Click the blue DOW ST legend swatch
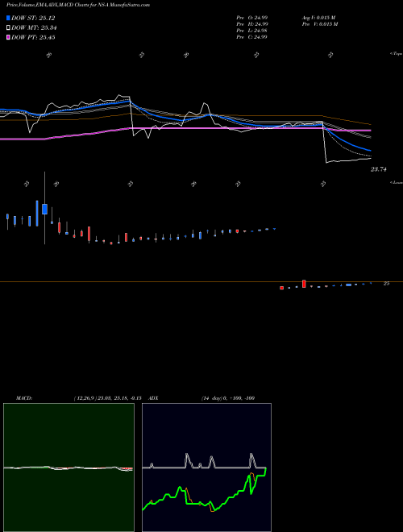Image resolution: width=403 pixels, height=532 pixels. point(8,18)
